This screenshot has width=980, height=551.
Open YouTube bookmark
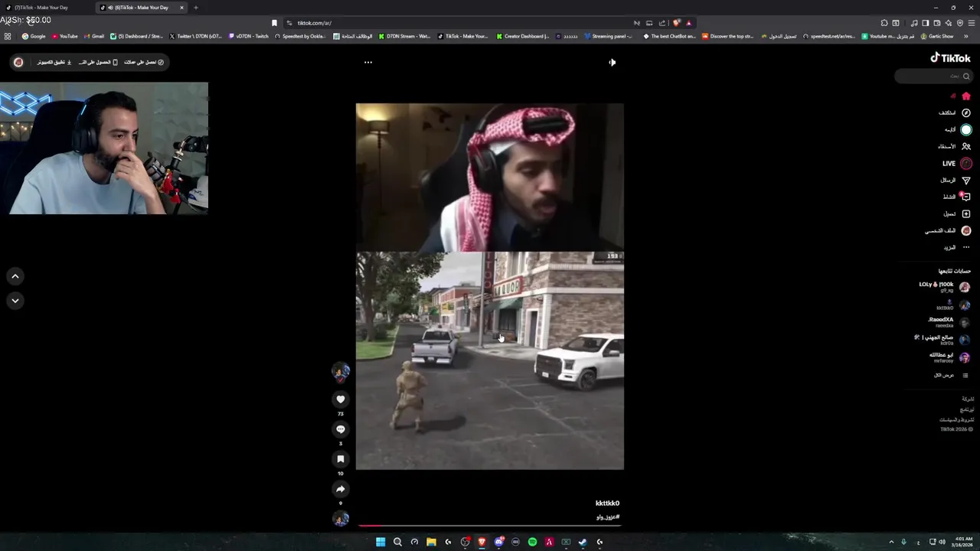[64, 36]
